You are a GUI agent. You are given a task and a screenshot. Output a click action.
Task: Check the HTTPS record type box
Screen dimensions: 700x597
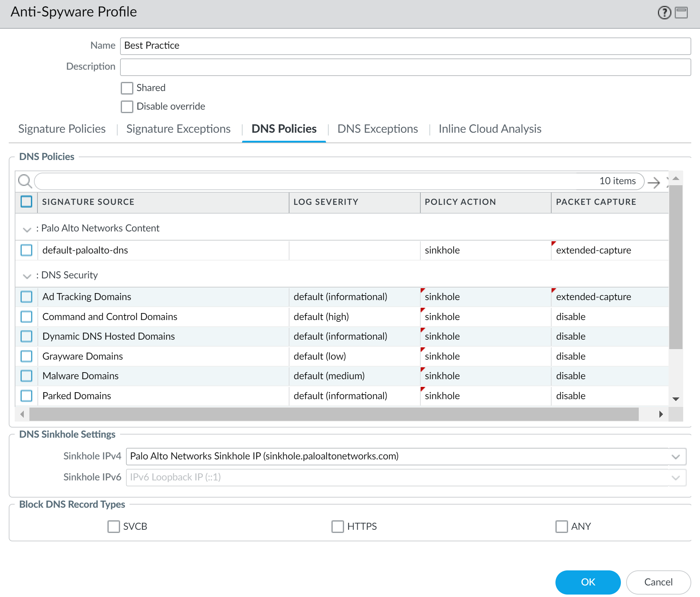tap(337, 526)
